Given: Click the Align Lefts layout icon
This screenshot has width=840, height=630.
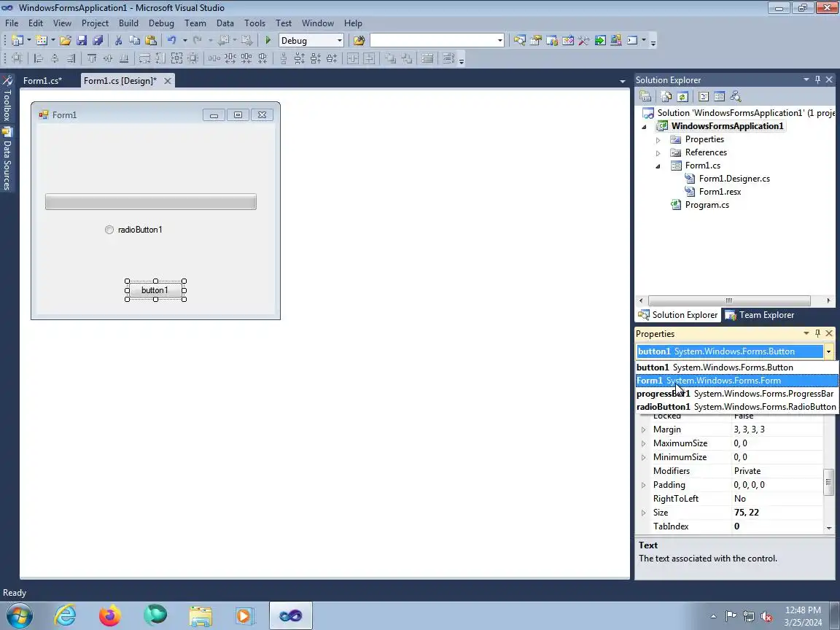Looking at the screenshot, I should pyautogui.click(x=39, y=58).
